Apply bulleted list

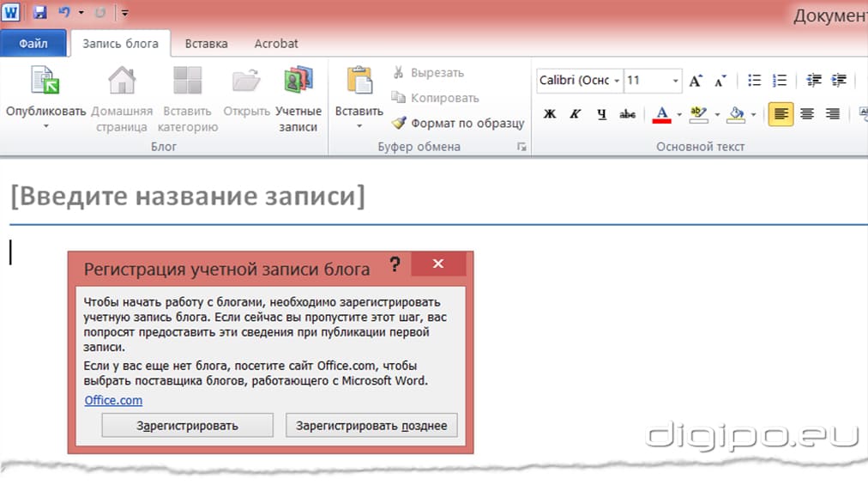pos(755,81)
